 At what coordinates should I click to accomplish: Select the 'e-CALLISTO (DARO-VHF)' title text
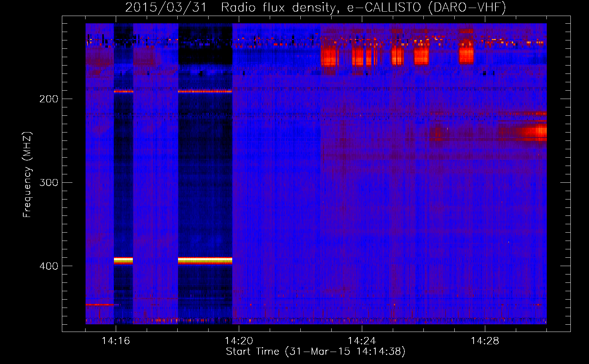(x=427, y=7)
